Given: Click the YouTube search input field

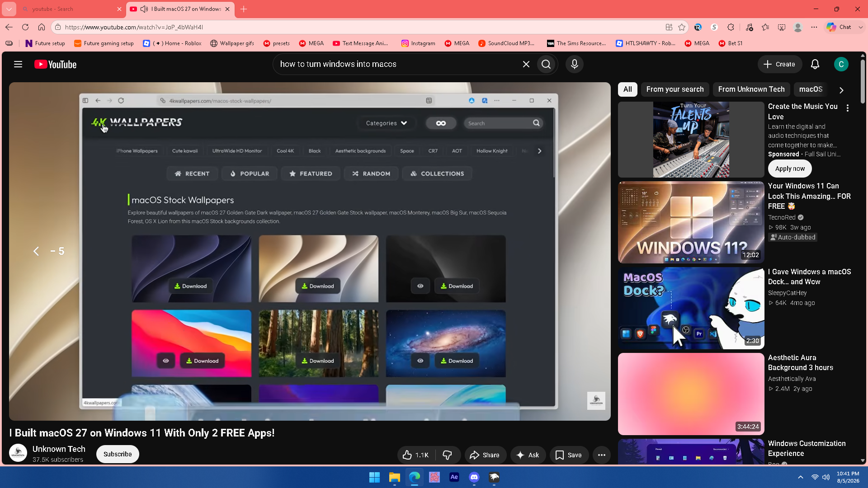Looking at the screenshot, I should pos(398,64).
